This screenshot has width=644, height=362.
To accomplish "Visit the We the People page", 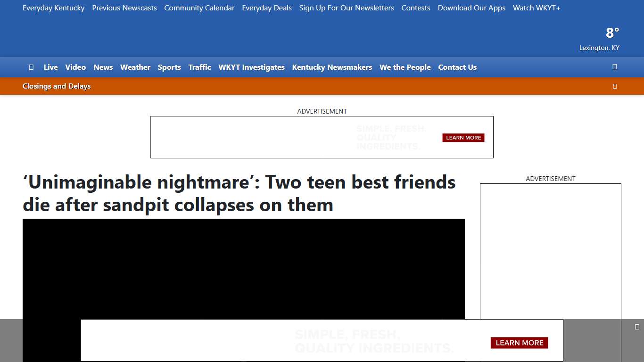I will 405,67.
